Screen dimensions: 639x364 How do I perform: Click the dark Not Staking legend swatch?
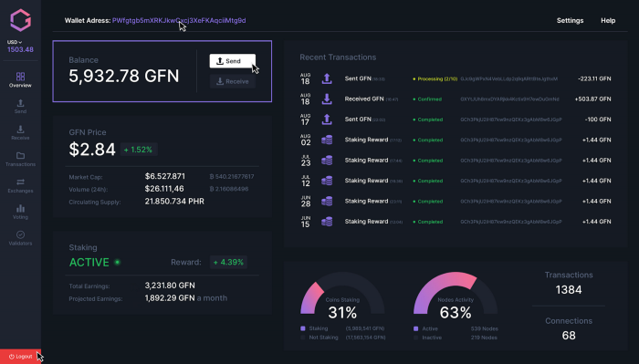coord(303,338)
